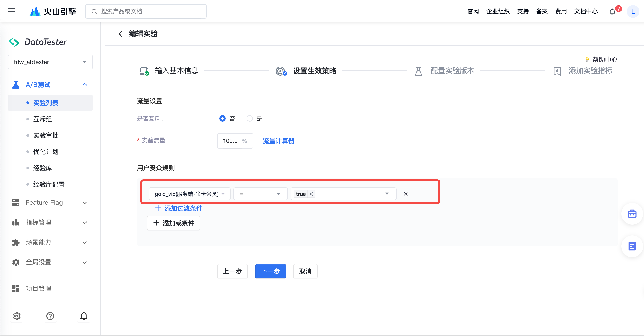Expand the Feature Flag section
This screenshot has height=336, width=644.
tap(85, 203)
